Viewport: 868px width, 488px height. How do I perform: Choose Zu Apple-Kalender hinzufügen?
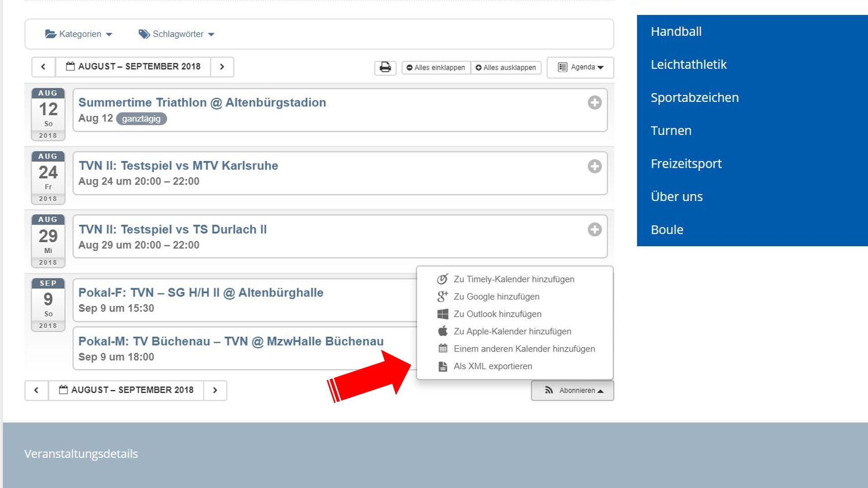tap(512, 332)
